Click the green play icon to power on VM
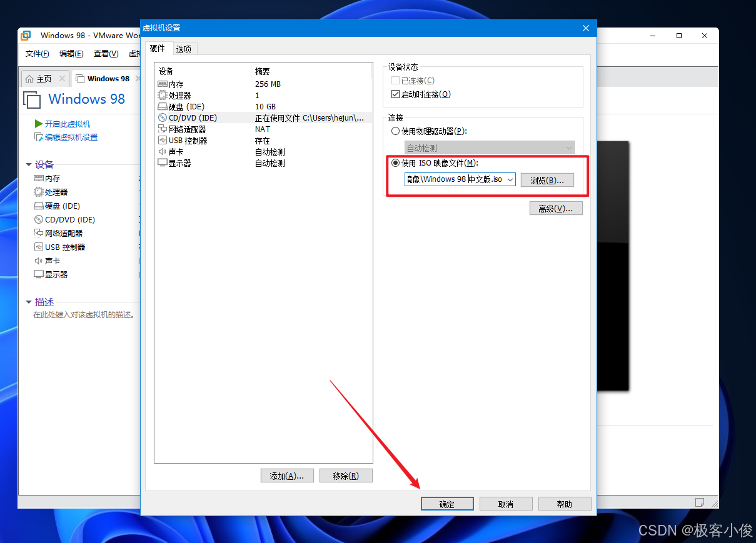The height and width of the screenshot is (543, 756). pos(39,124)
